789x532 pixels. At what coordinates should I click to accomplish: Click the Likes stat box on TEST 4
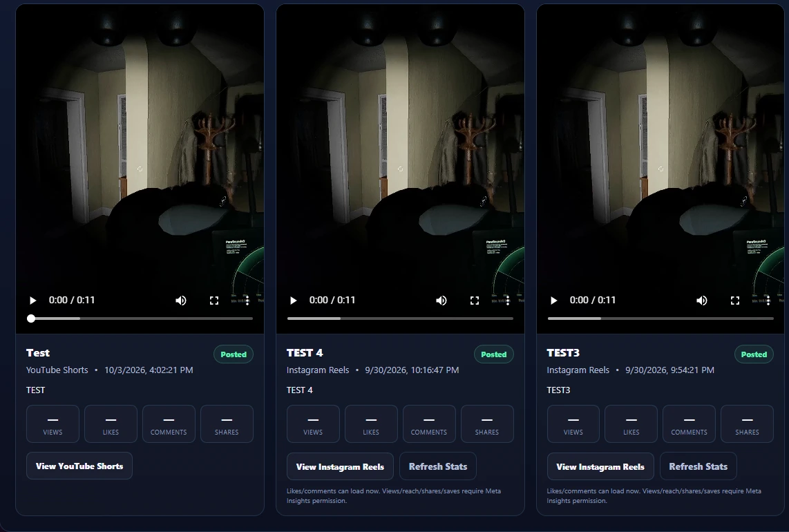371,424
